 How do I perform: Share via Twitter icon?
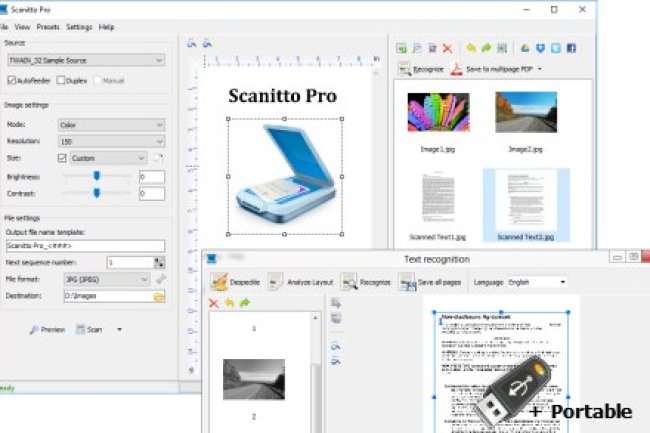tap(556, 48)
